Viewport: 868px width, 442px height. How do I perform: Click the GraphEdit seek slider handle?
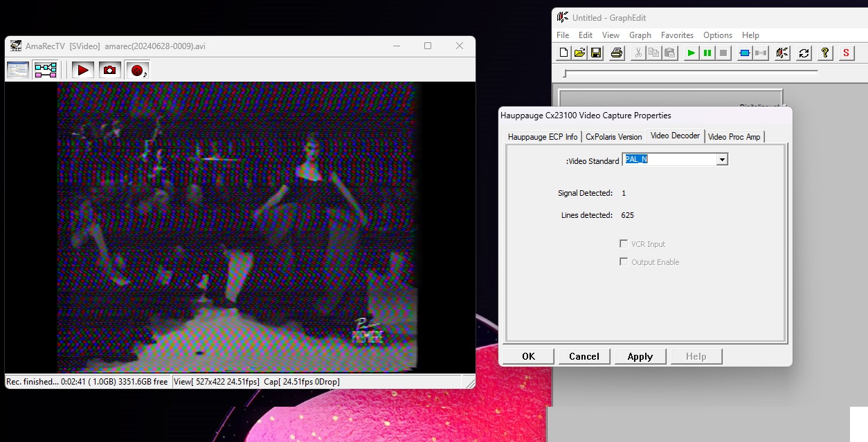click(x=565, y=73)
